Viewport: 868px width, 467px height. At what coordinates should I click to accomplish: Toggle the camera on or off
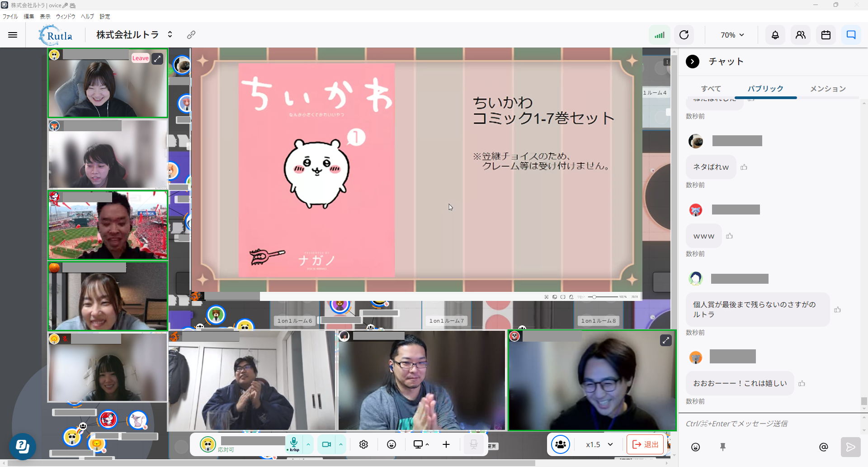coord(326,444)
